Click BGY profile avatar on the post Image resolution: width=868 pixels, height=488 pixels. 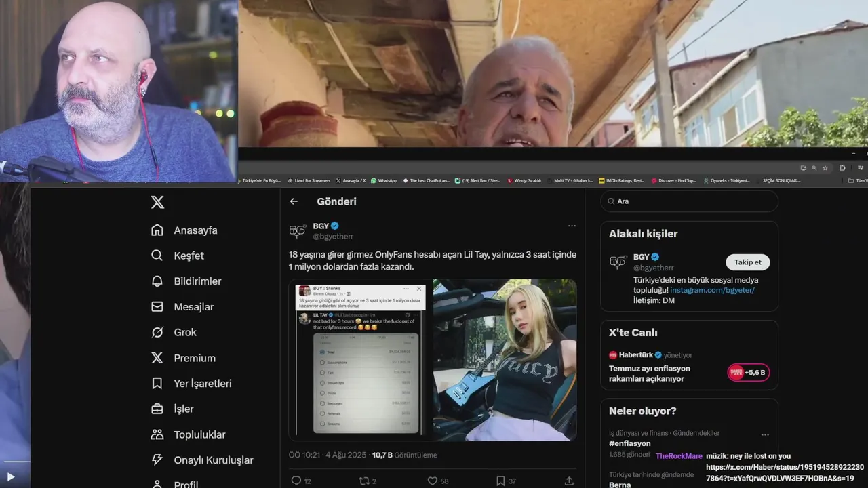point(298,231)
